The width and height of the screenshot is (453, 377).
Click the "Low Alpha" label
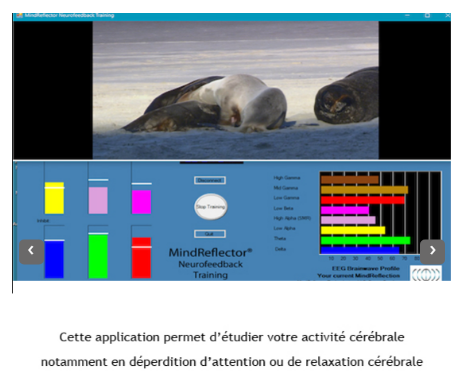pos(284,228)
